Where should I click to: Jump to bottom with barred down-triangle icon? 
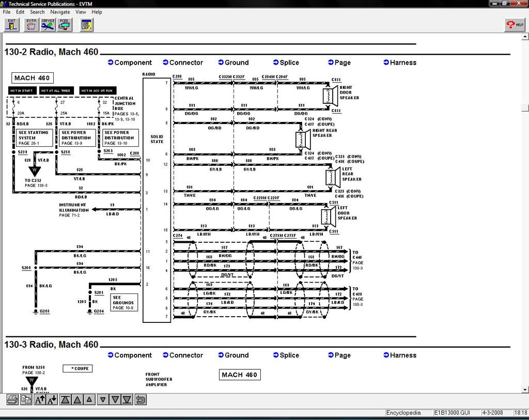127,400
